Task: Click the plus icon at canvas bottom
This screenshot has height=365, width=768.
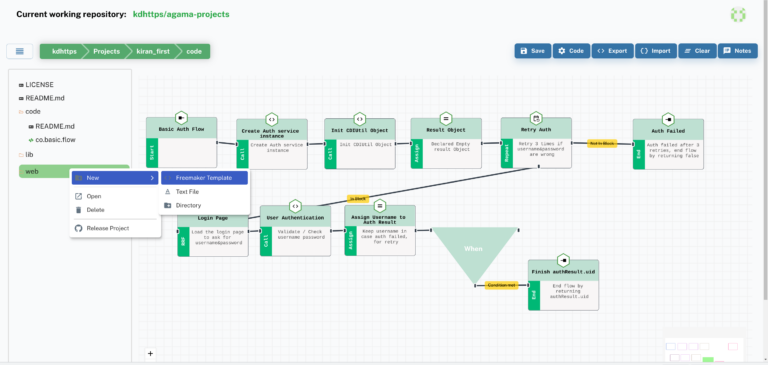Action: click(x=150, y=353)
